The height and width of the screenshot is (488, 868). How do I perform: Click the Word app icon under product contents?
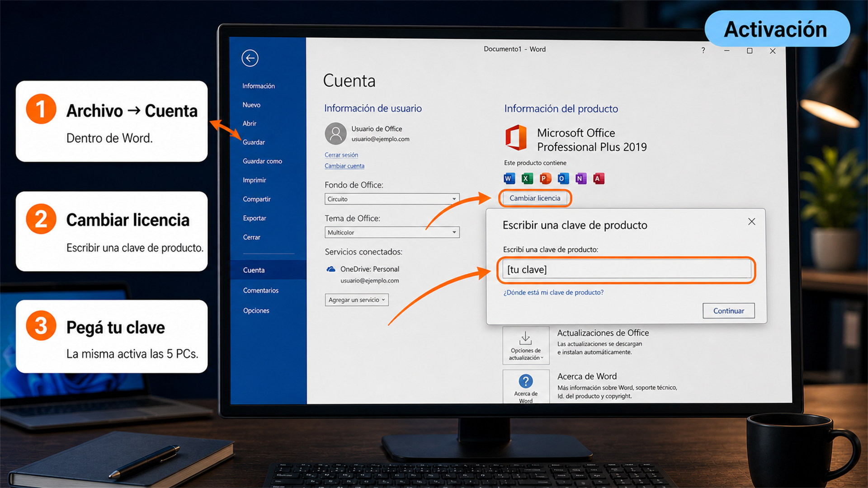(509, 178)
